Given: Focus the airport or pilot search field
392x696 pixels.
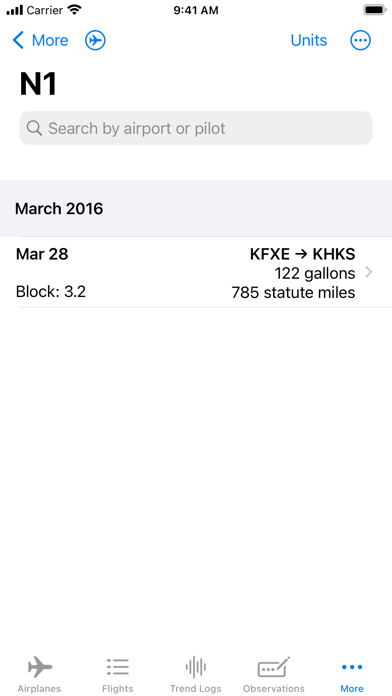Looking at the screenshot, I should pyautogui.click(x=196, y=128).
